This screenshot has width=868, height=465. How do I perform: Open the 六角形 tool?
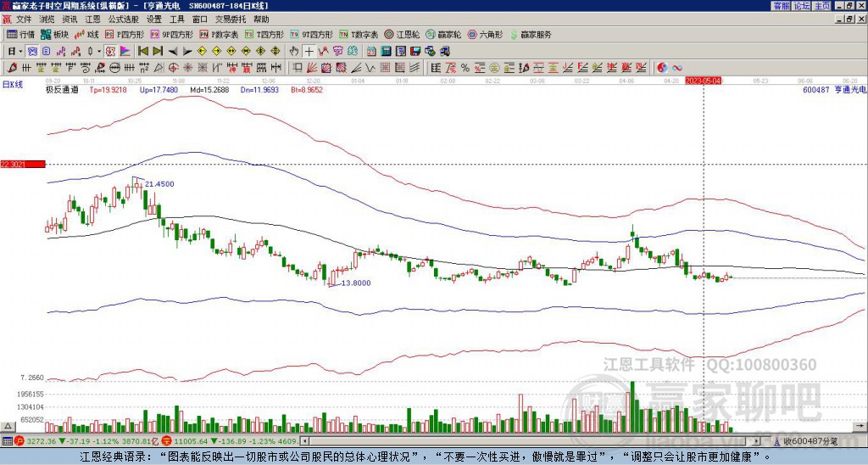[x=486, y=35]
